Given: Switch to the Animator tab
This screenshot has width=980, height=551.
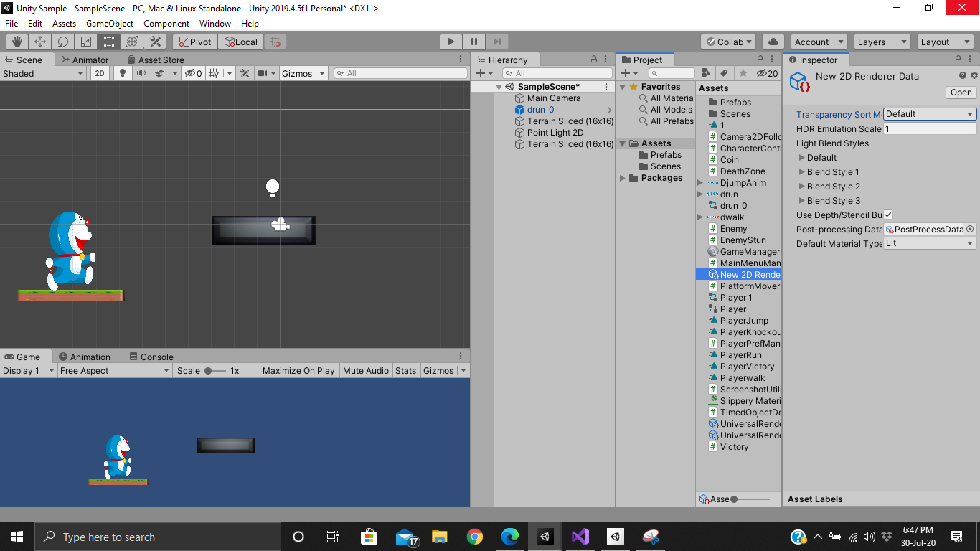Looking at the screenshot, I should [85, 60].
